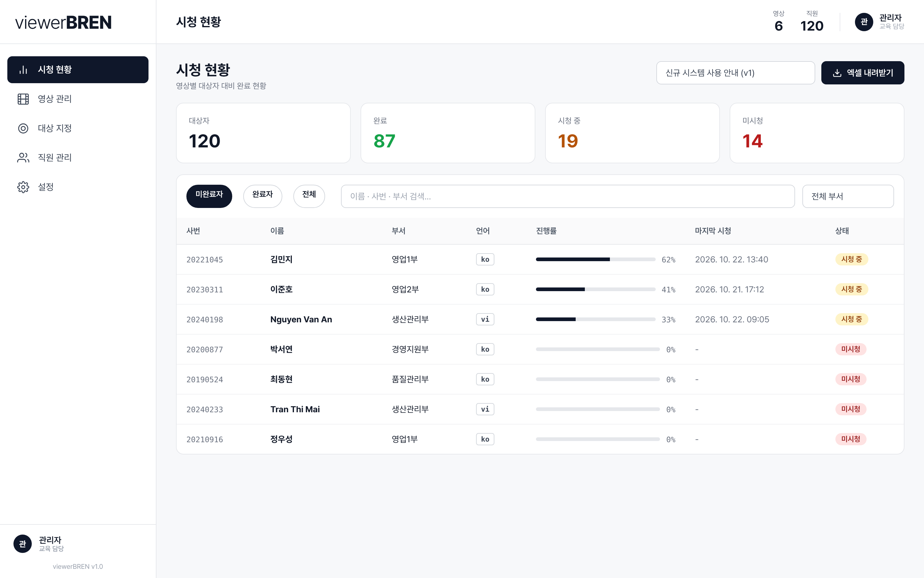This screenshot has width=924, height=578.
Task: Click the target icon beside 대상 지정
Action: (x=23, y=128)
